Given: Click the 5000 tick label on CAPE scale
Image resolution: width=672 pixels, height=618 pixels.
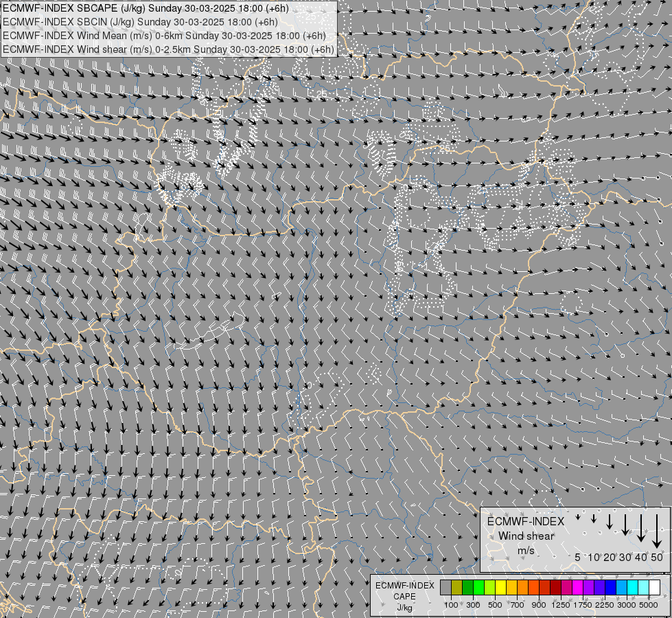Looking at the screenshot, I should click(649, 605).
